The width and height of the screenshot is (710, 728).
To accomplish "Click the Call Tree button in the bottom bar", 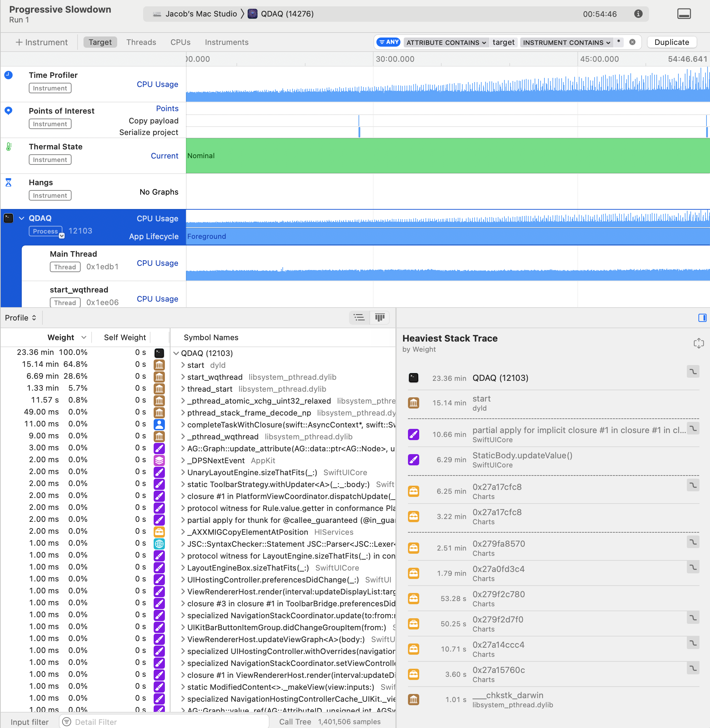I will click(295, 722).
